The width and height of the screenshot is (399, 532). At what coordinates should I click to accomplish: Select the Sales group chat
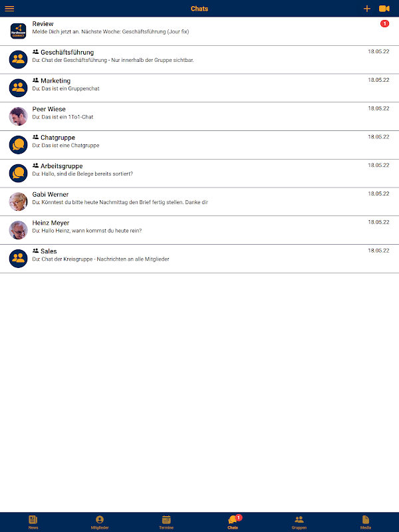click(x=199, y=259)
